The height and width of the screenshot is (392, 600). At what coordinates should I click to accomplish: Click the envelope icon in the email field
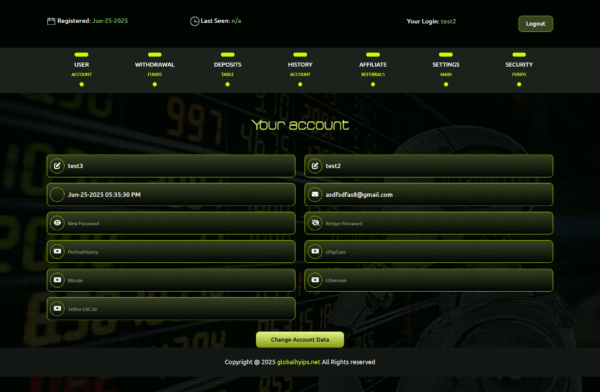(315, 194)
